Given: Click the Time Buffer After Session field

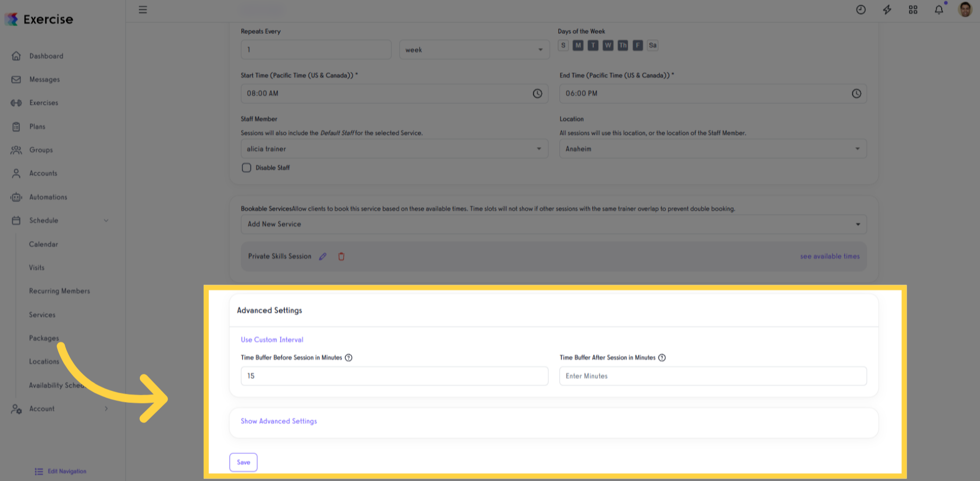Looking at the screenshot, I should click(x=713, y=376).
